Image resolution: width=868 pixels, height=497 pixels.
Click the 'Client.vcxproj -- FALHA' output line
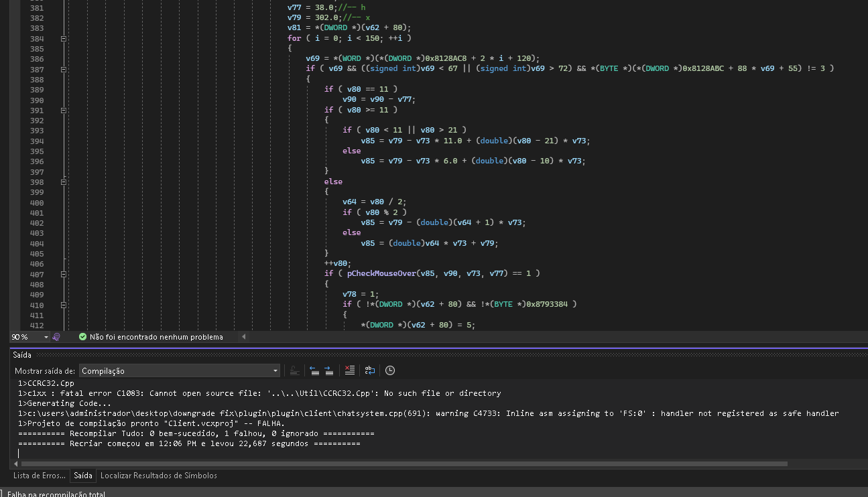click(151, 423)
